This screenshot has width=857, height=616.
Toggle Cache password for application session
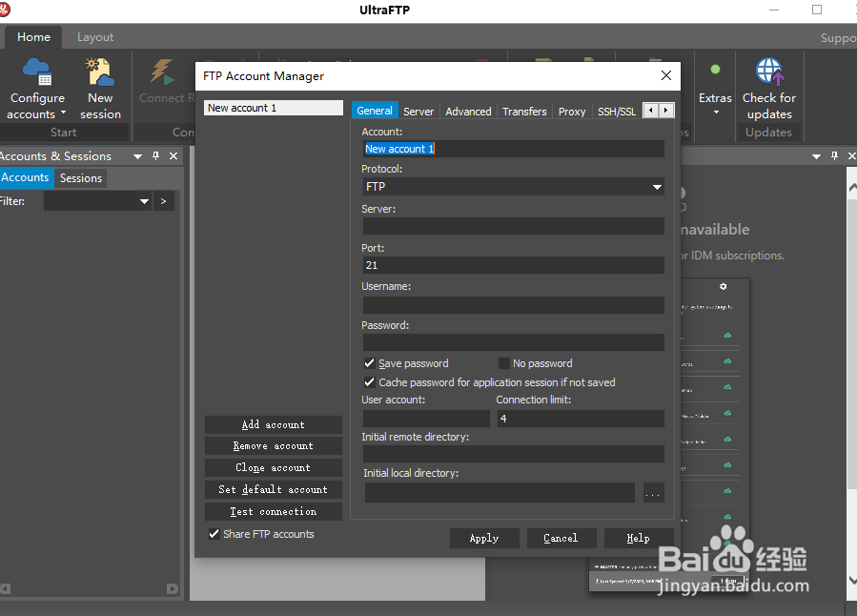369,382
